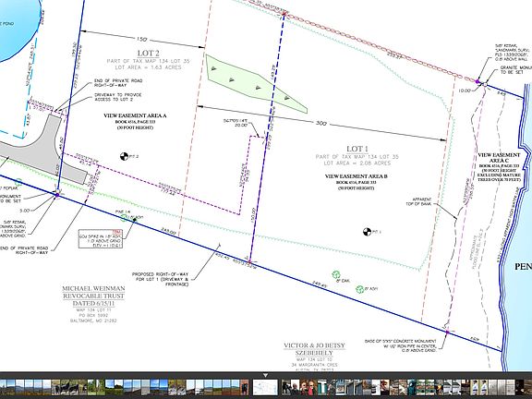
Task: Click the 'LOT 1' heading
Action: 357,149
